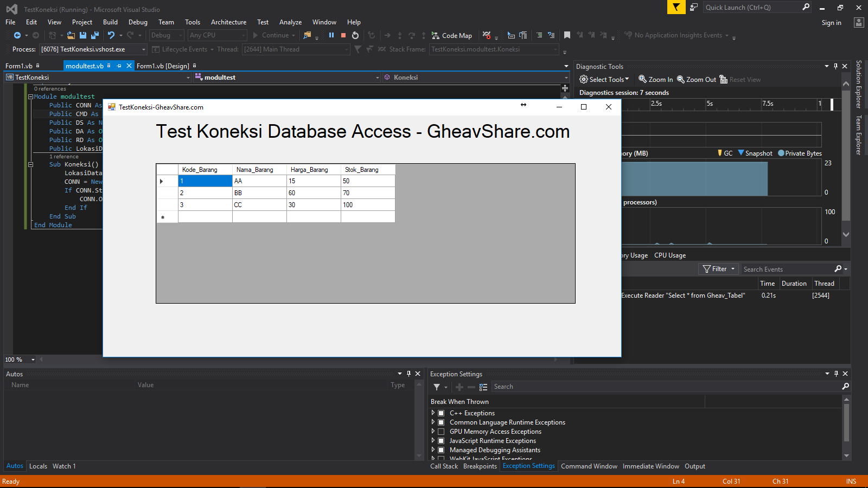The image size is (868, 488).
Task: Open the Select Tools dropdown
Action: (x=604, y=79)
